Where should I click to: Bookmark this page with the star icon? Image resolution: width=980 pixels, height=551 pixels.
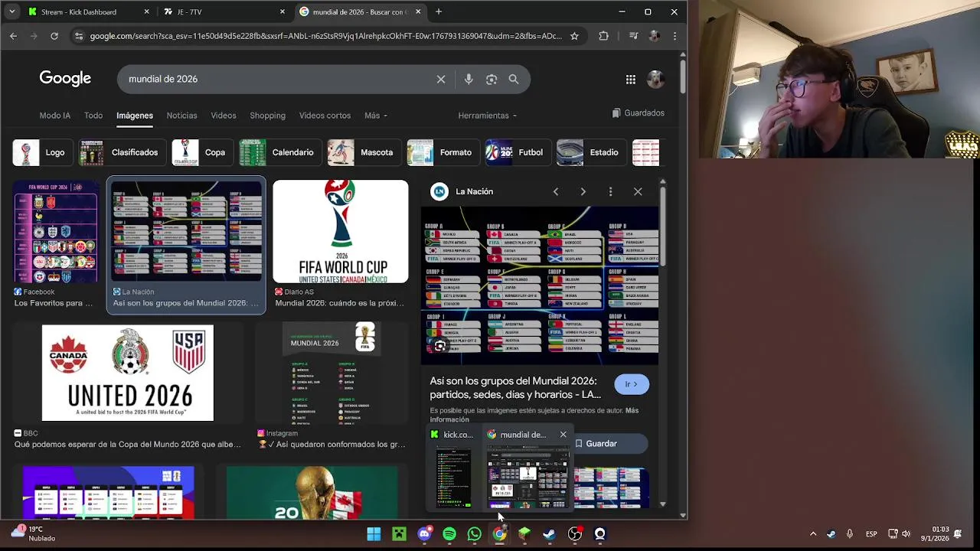click(574, 35)
